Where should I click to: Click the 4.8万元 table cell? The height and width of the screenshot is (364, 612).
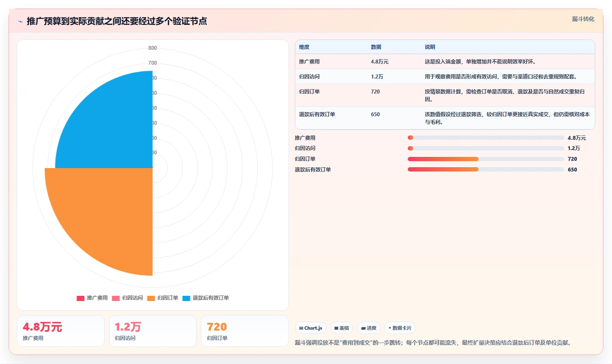click(x=379, y=62)
